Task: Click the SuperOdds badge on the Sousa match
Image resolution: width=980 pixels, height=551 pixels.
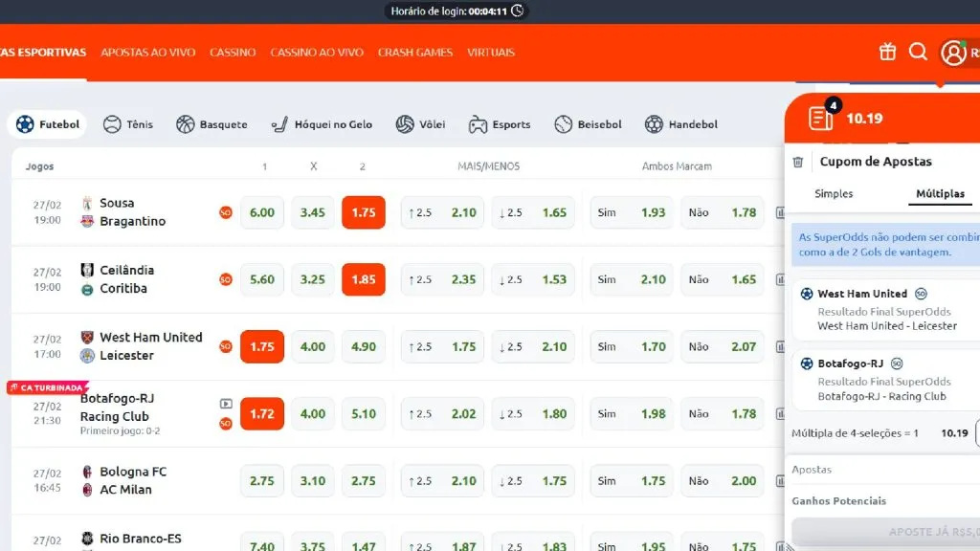Action: 225,212
